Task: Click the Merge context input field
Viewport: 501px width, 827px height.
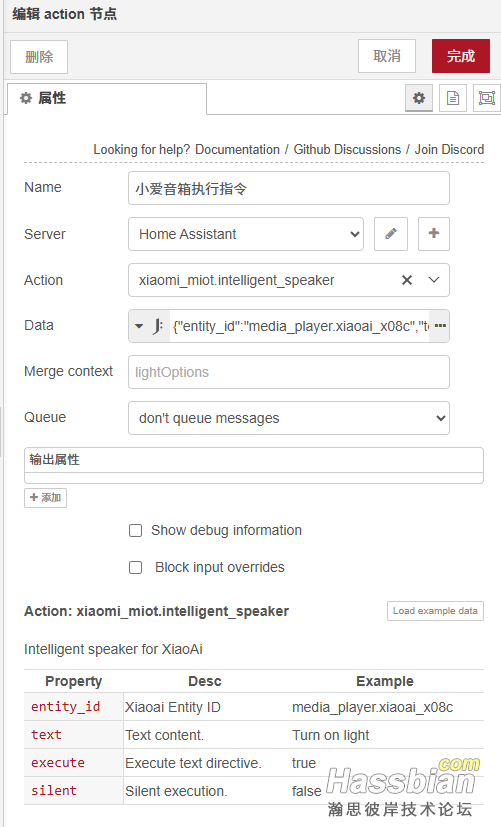Action: coord(289,372)
